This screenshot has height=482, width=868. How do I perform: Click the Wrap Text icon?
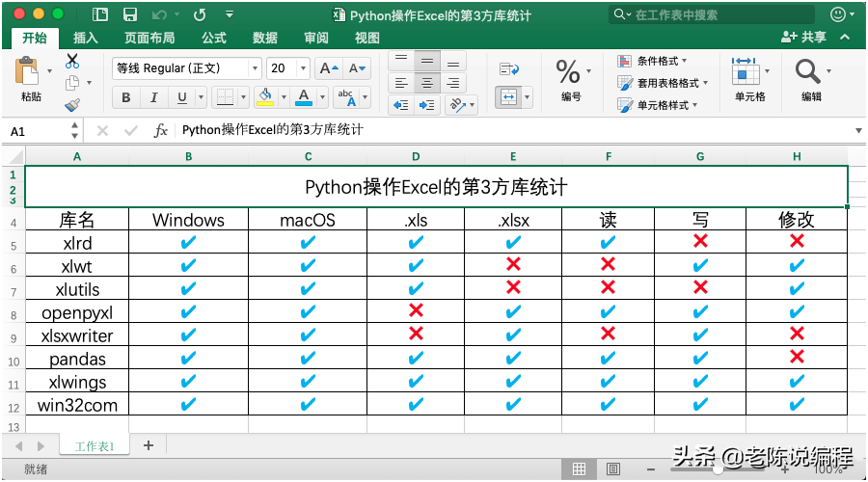pos(508,69)
